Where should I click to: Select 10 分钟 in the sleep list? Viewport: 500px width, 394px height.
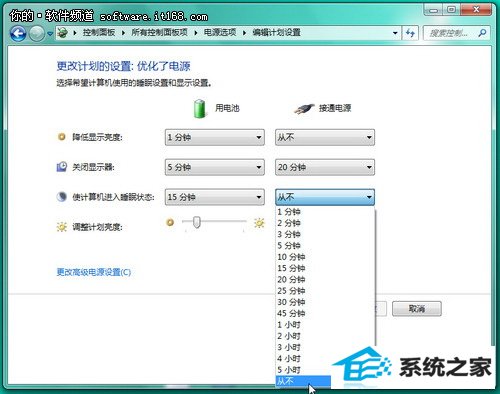[325, 257]
